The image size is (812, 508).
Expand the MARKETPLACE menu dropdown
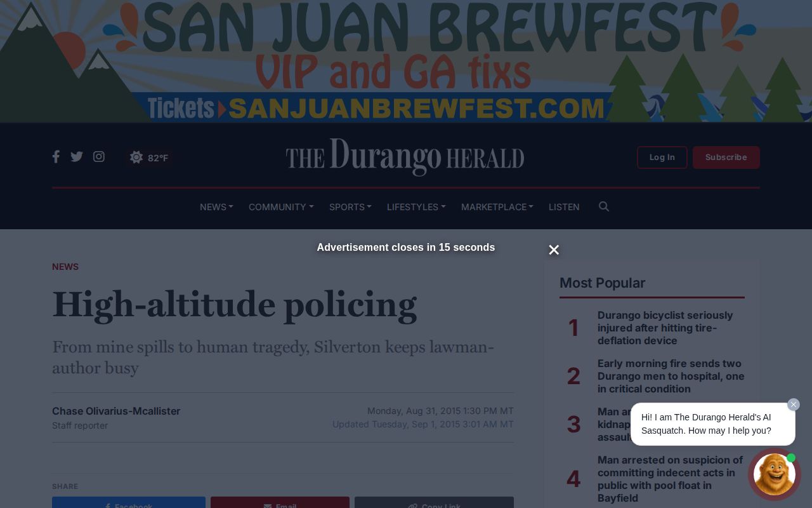[x=497, y=207]
